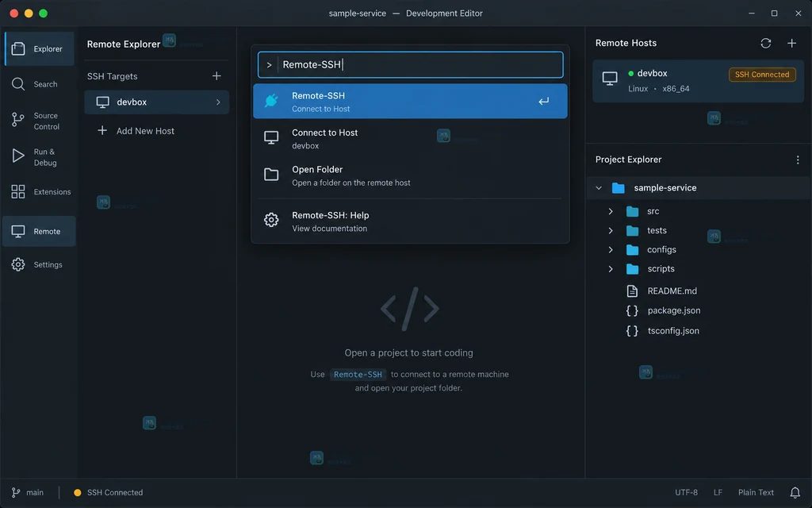This screenshot has width=812, height=508.
Task: Click the git branch icon in status bar
Action: pos(16,492)
